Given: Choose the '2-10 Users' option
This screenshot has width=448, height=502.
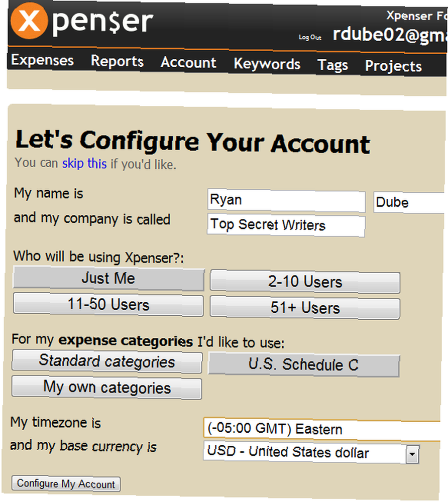Looking at the screenshot, I should click(305, 282).
